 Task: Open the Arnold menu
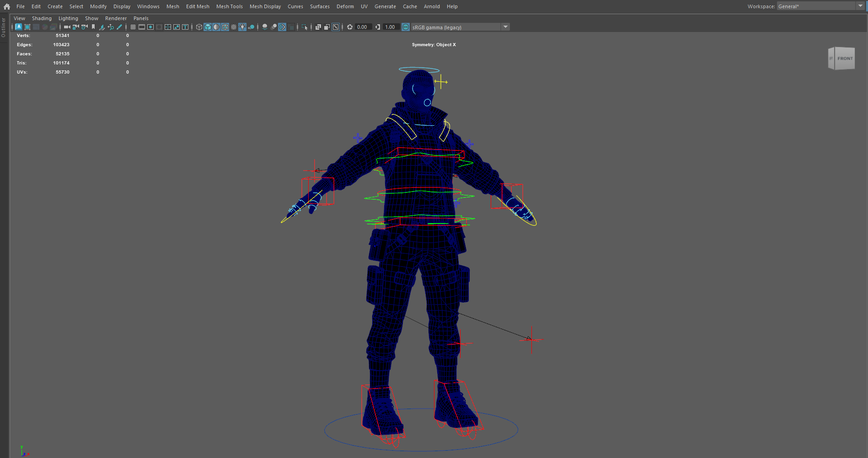coord(432,6)
